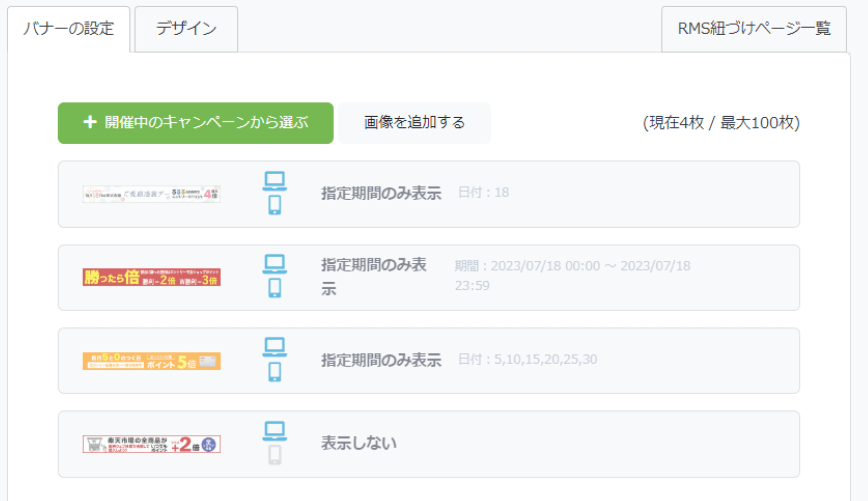Screen dimensions: 868x501
Task: Select the 楽天市場 +2倍 banner thumbnail
Action: [151, 444]
